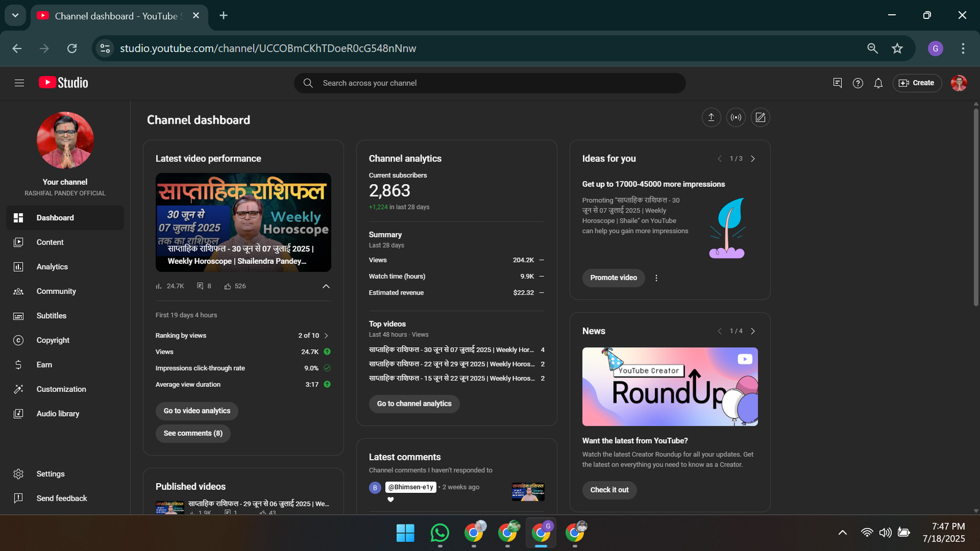Open the Chrome three-dot menu

click(963, 48)
